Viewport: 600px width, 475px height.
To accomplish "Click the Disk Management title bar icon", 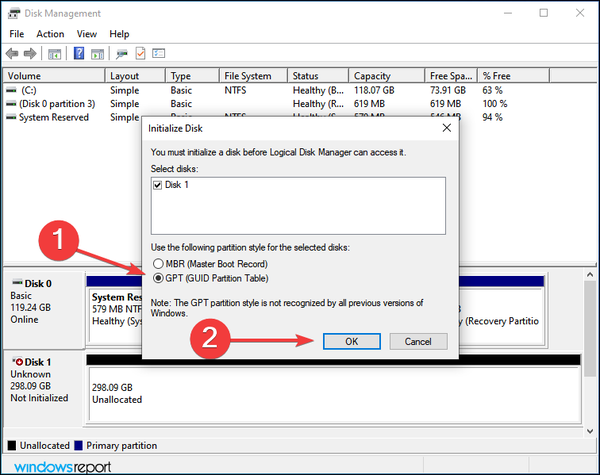I will (x=14, y=13).
